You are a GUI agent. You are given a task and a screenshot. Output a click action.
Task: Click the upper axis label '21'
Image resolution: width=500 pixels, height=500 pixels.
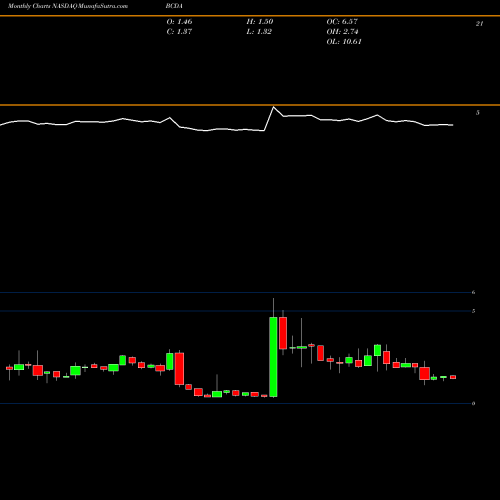tap(479, 24)
